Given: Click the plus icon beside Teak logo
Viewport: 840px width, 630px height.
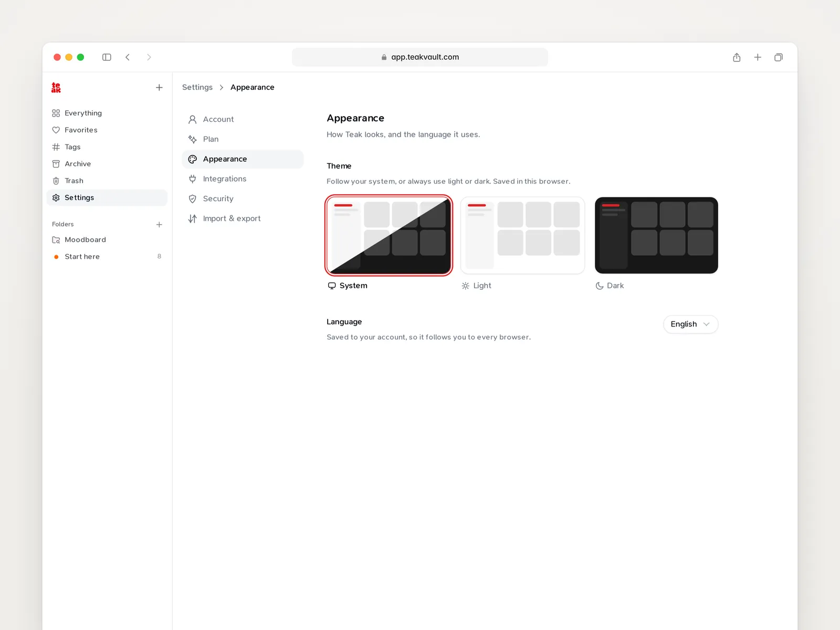Looking at the screenshot, I should click(159, 88).
